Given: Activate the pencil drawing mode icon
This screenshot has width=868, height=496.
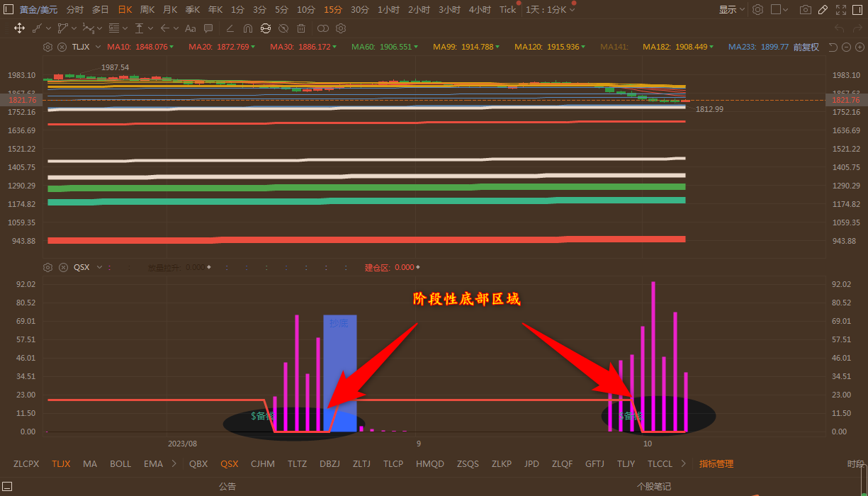Looking at the screenshot, I should click(823, 10).
